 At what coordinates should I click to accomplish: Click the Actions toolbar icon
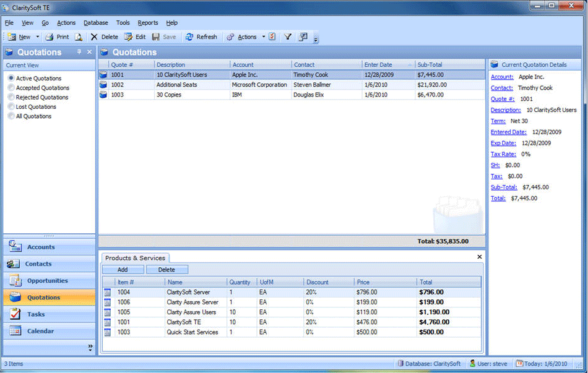pyautogui.click(x=230, y=36)
